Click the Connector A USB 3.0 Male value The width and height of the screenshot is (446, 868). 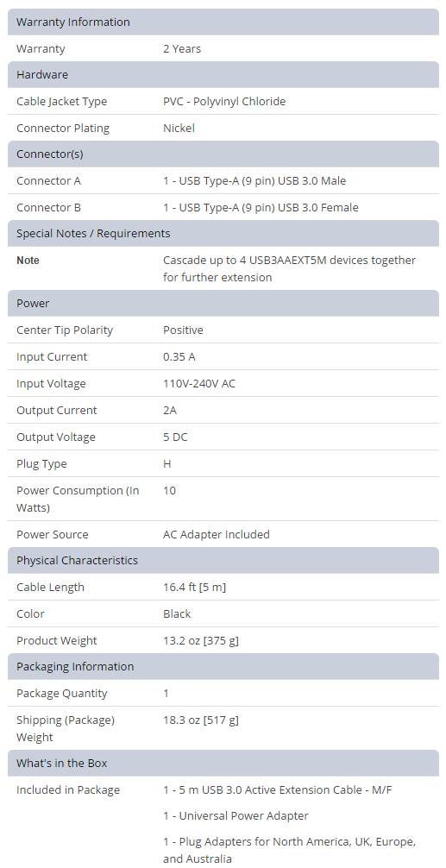click(254, 180)
